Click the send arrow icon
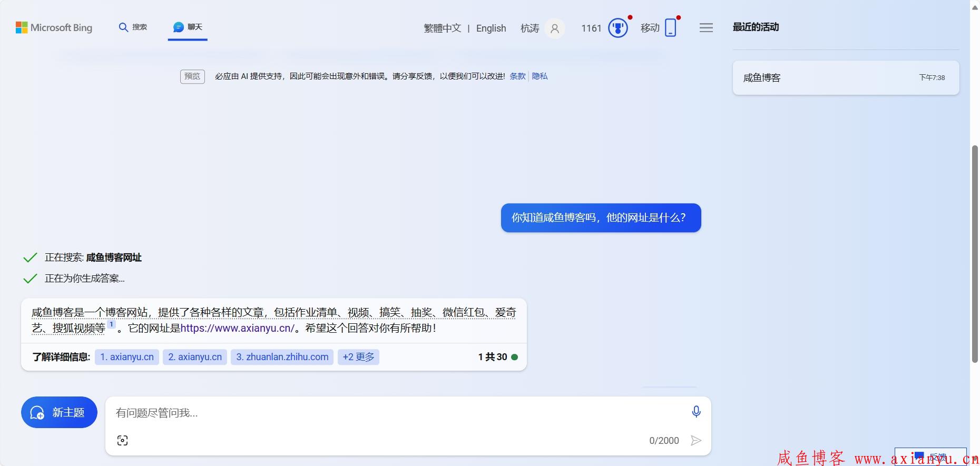Screen dimensions: 980x466 (x=696, y=441)
